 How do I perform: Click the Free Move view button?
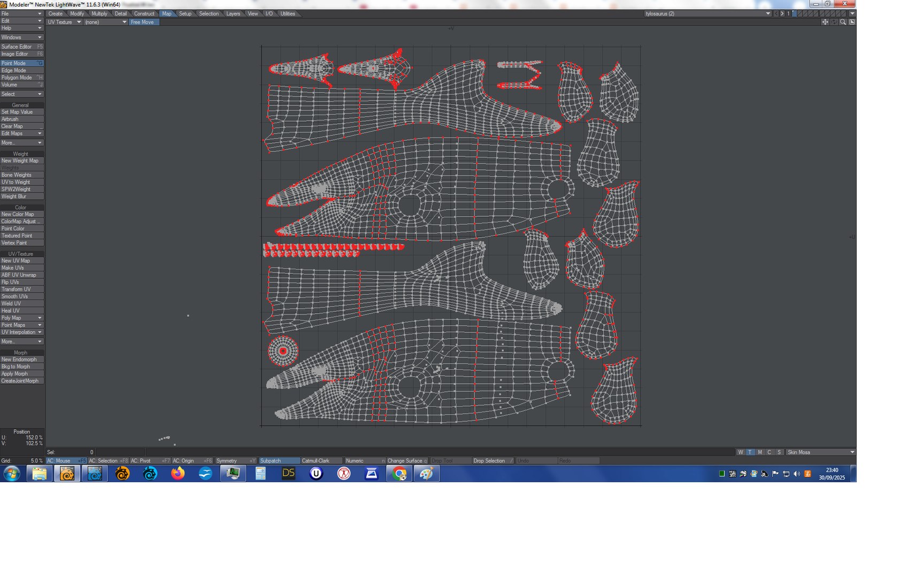point(144,22)
